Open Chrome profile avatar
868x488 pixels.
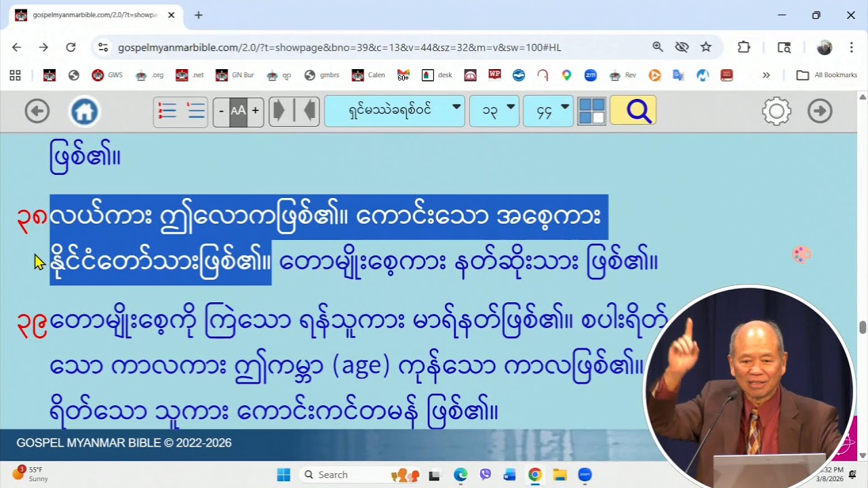825,47
